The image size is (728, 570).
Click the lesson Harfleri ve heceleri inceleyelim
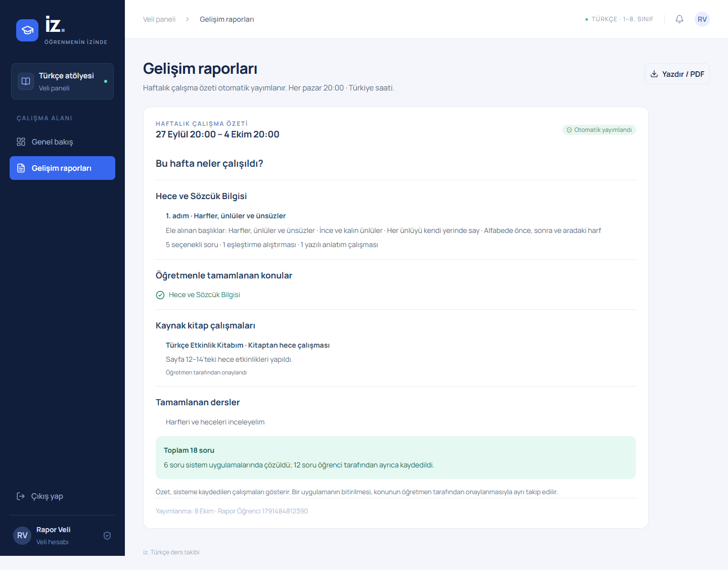point(215,422)
